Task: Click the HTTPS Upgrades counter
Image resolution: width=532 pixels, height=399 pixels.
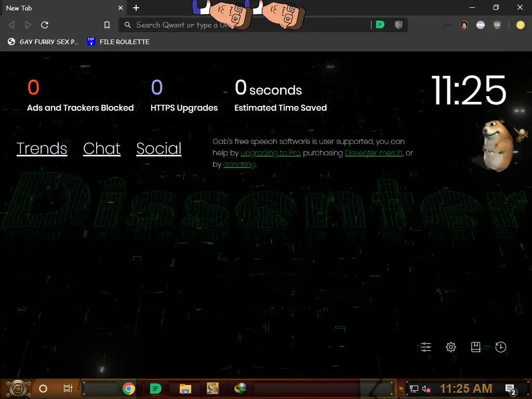Action: click(184, 96)
